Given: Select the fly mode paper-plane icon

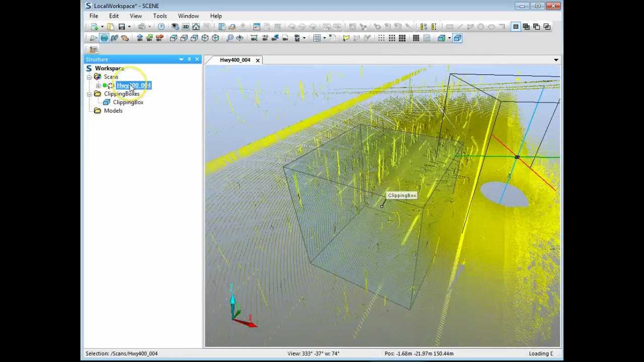Looking at the screenshot, I should (94, 38).
